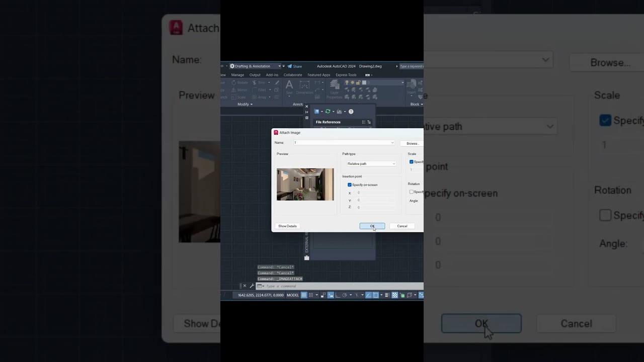Open palette Help question mark icon
This screenshot has width=644, height=362.
pos(351,112)
